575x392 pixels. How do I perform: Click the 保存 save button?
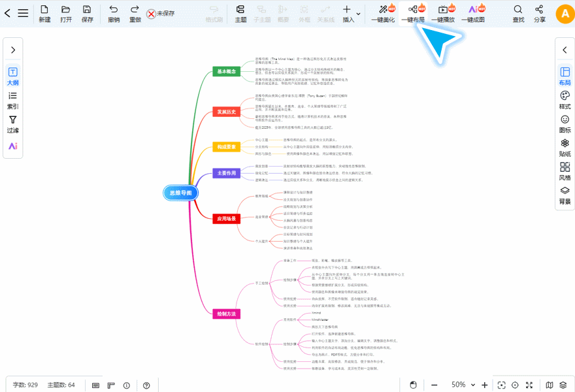[x=87, y=14]
